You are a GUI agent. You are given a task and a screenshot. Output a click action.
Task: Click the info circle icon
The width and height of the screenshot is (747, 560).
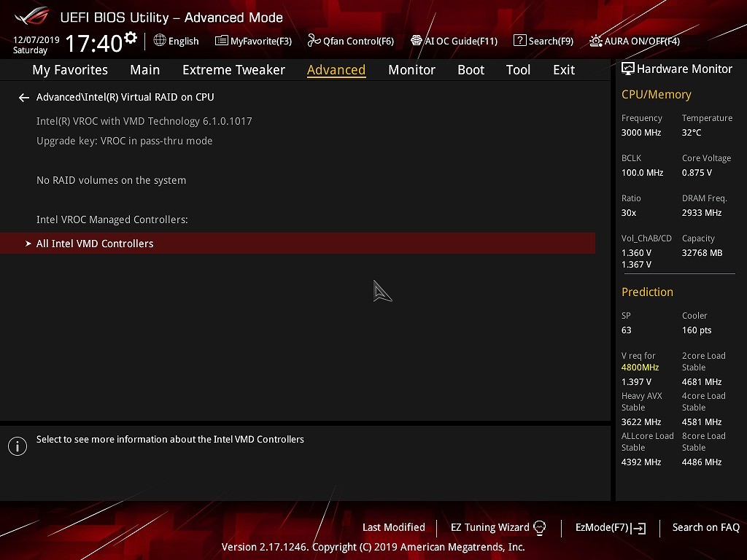point(18,446)
